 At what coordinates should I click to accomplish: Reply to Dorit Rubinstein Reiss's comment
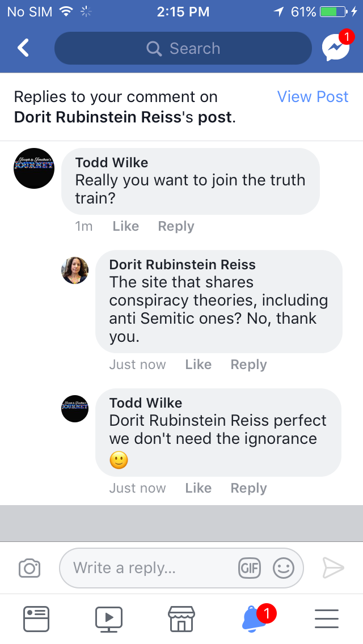248,365
